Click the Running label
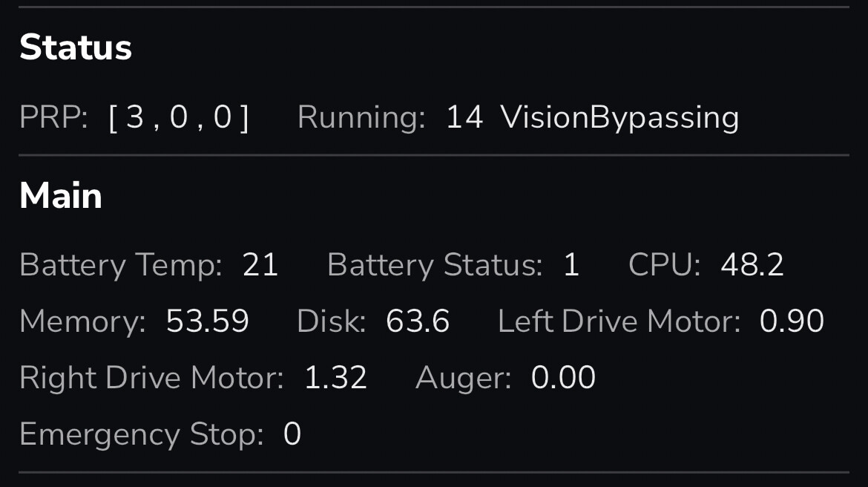 click(x=361, y=118)
